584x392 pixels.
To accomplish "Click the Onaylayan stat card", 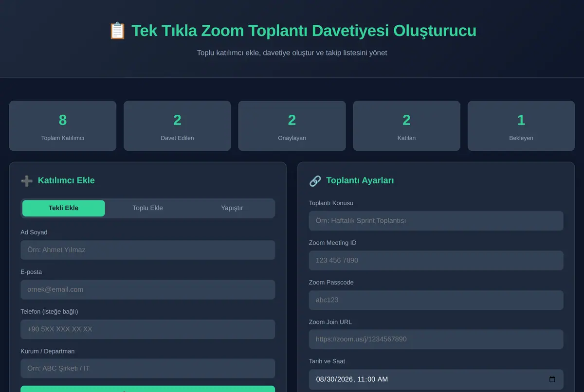I will (x=292, y=126).
